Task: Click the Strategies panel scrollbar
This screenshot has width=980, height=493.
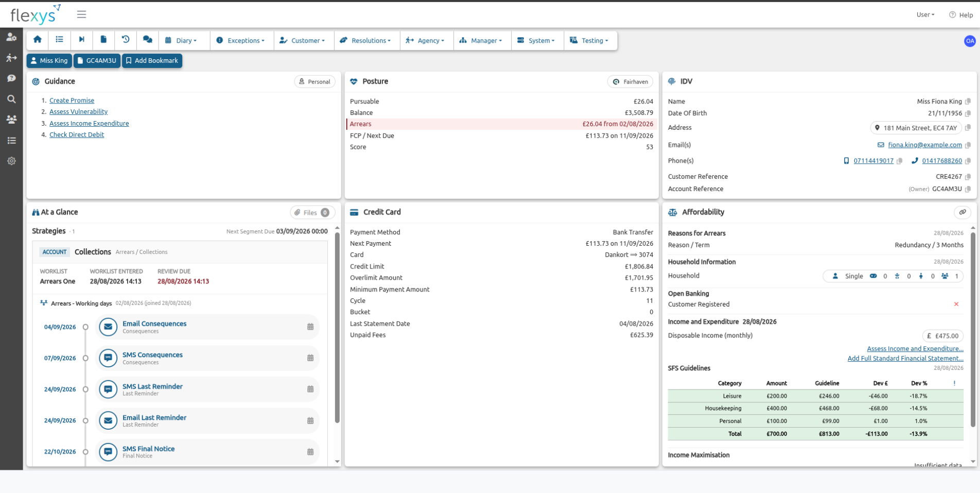Action: point(337,327)
